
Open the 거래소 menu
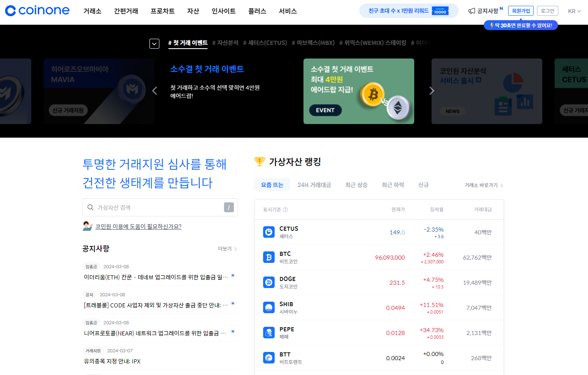pyautogui.click(x=92, y=11)
